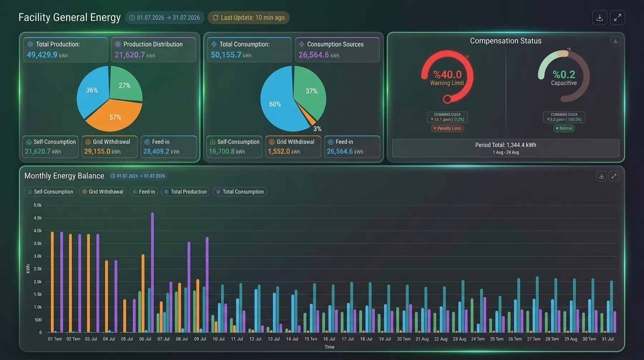Download the Monthly Energy Balance chart

(x=601, y=176)
